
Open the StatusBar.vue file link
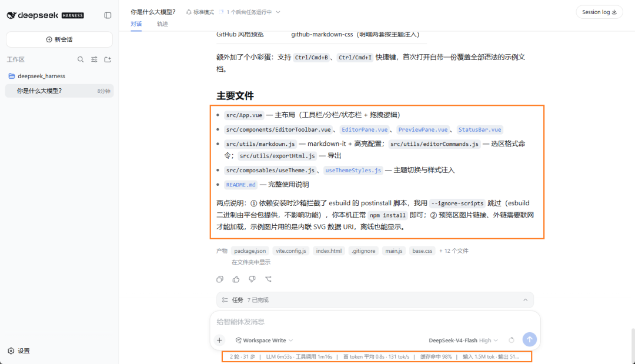tap(480, 129)
